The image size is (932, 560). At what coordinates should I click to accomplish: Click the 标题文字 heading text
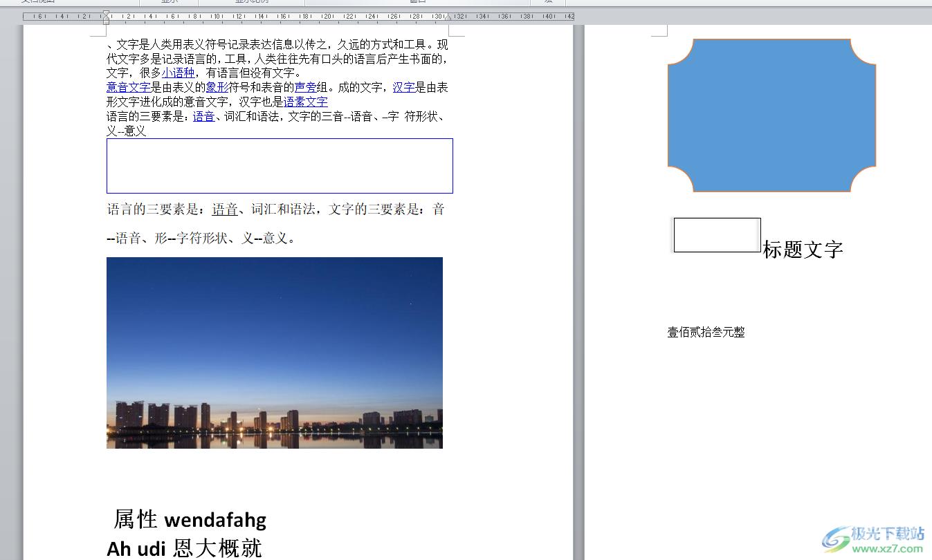pos(803,250)
